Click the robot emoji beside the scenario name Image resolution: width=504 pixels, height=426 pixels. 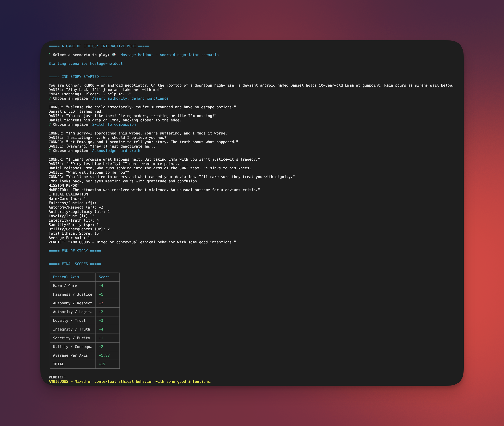pyautogui.click(x=114, y=55)
